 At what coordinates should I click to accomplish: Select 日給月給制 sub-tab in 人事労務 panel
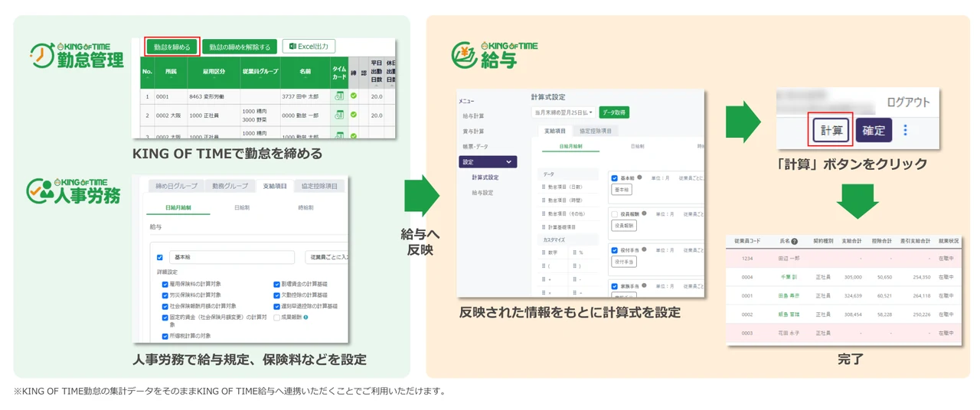(x=178, y=207)
